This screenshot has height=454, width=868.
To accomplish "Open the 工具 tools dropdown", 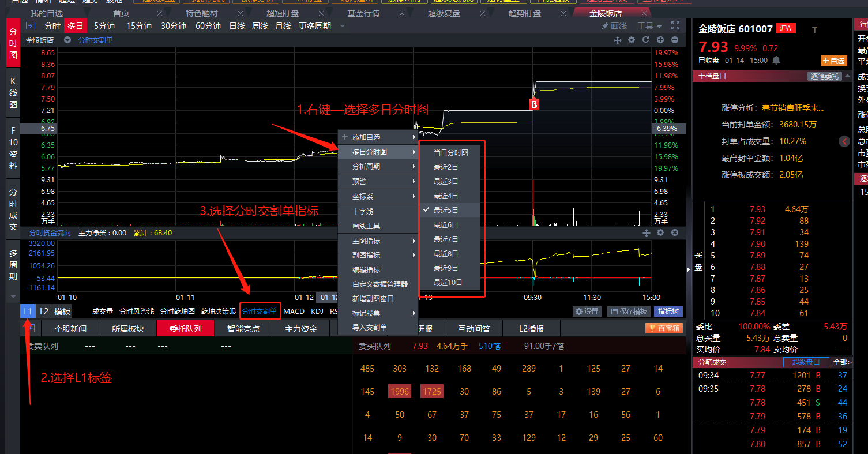I will (649, 26).
